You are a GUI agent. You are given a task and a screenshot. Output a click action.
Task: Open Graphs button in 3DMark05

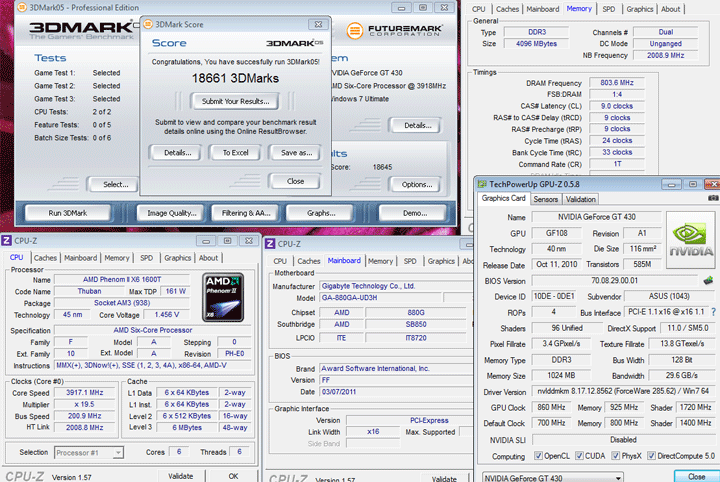coord(321,213)
